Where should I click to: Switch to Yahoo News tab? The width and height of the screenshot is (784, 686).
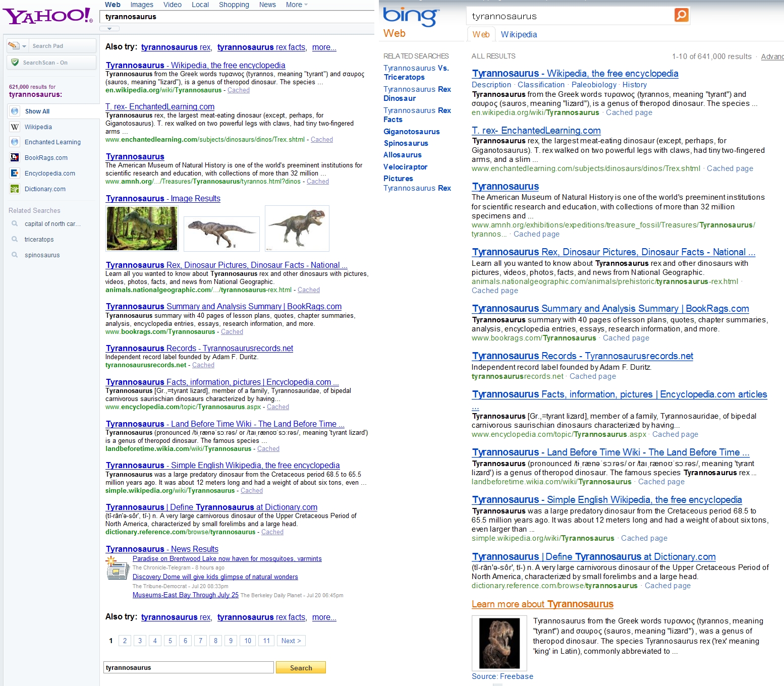point(267,5)
